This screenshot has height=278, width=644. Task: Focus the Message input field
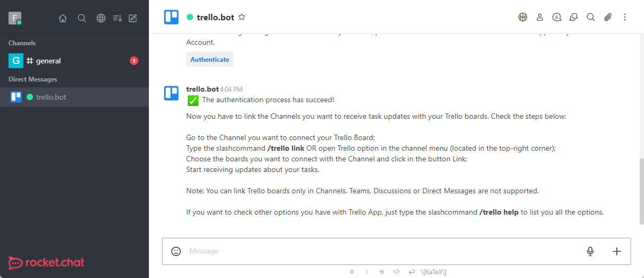click(383, 251)
